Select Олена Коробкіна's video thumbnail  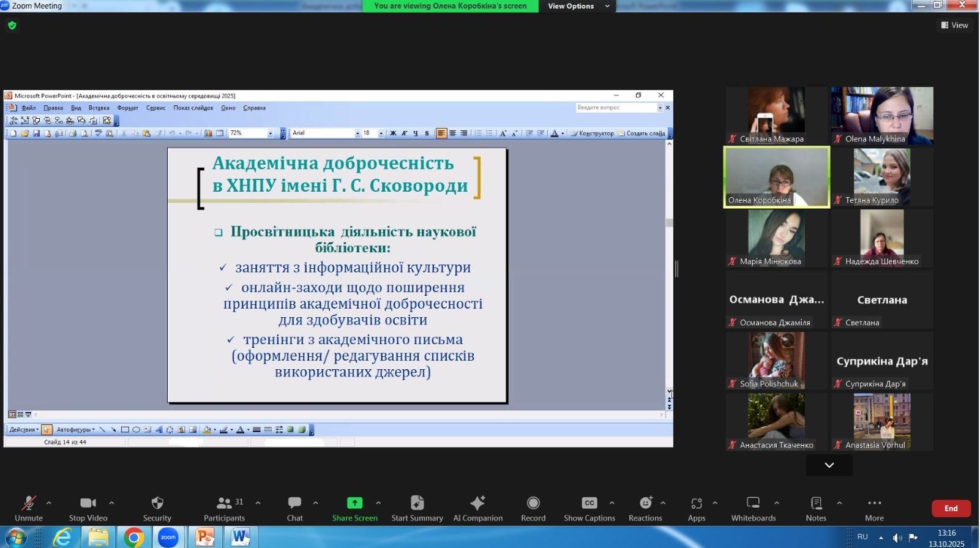click(x=776, y=177)
